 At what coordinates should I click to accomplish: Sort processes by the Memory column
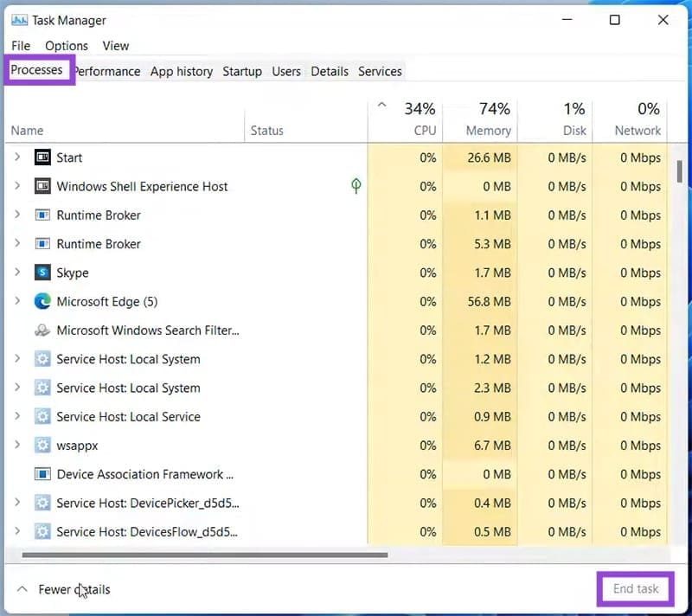pyautogui.click(x=482, y=119)
